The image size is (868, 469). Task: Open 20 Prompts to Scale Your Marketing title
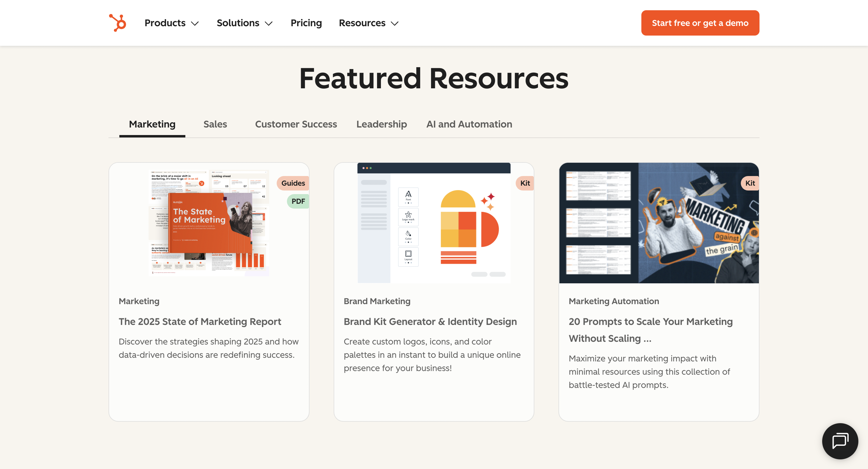coord(650,330)
